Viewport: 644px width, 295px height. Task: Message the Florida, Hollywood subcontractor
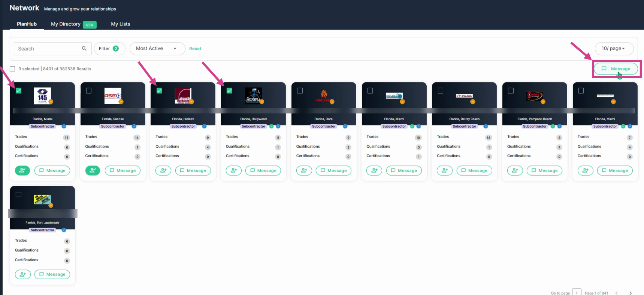(263, 171)
